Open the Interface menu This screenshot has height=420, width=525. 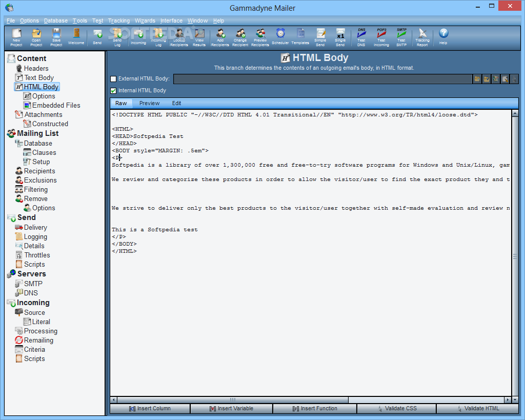click(171, 21)
